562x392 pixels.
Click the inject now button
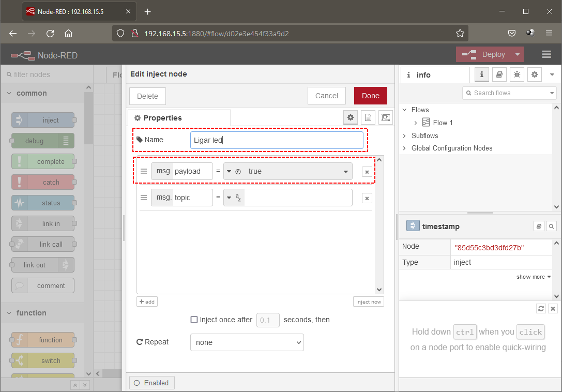pyautogui.click(x=369, y=301)
